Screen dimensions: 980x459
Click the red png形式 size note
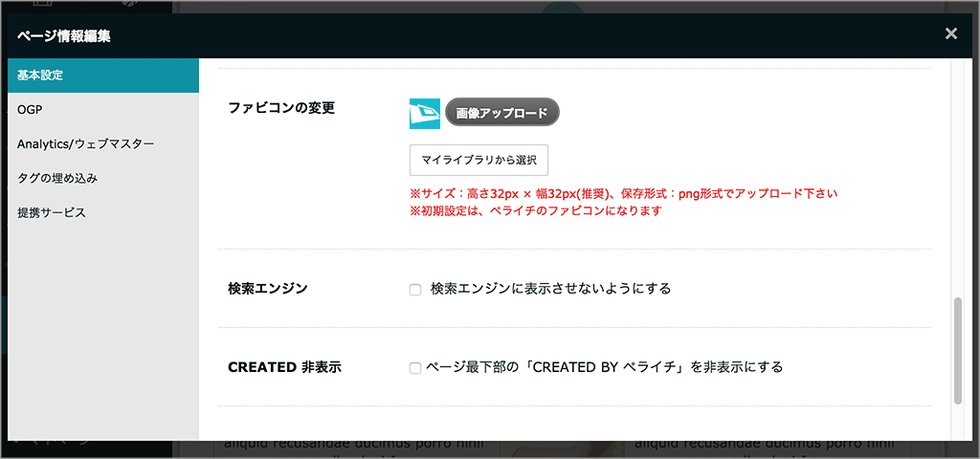click(623, 194)
